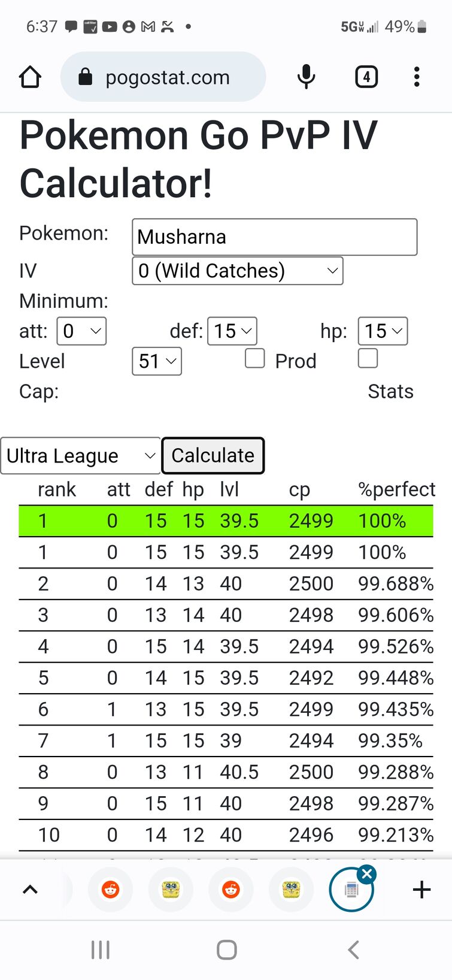Close the active calculator tab in the tab strip
452x980 pixels.
pos(367,874)
